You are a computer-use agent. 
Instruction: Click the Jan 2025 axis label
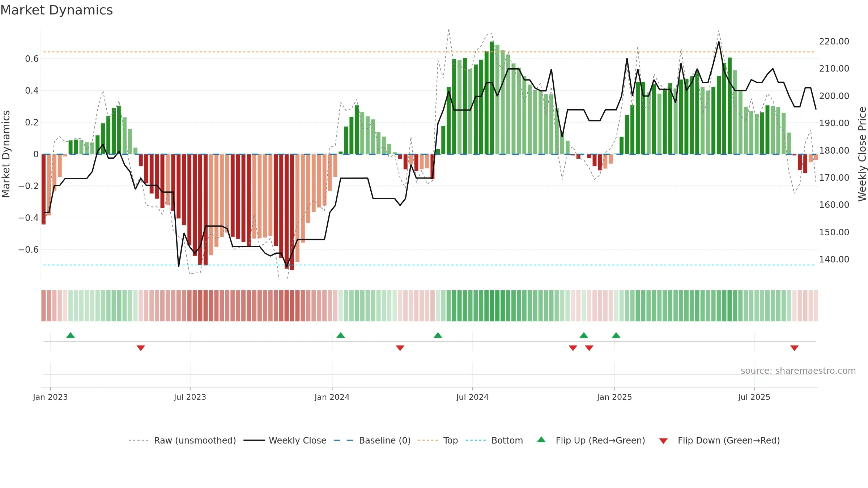point(614,397)
